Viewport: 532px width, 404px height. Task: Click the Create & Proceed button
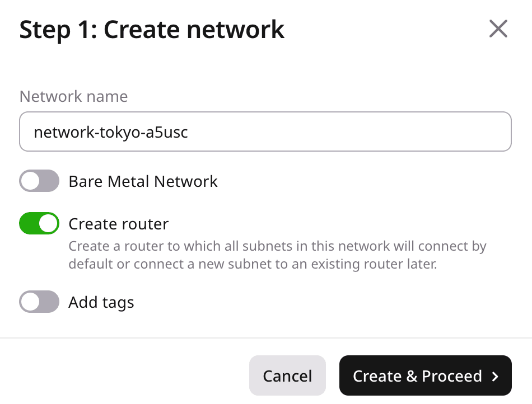pos(425,376)
